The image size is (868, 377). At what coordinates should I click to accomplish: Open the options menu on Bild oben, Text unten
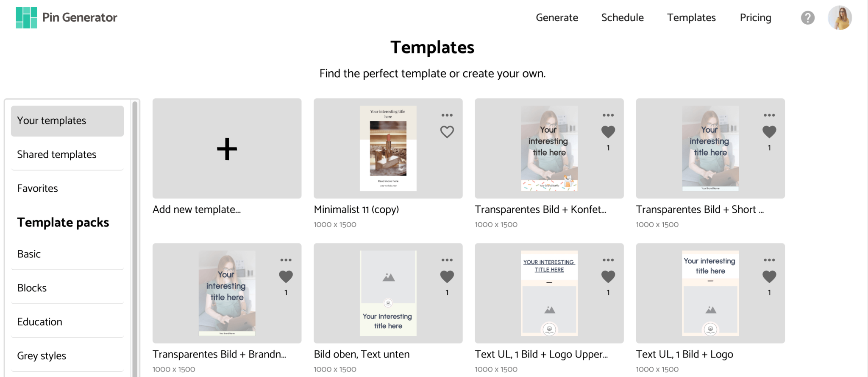coord(447,260)
